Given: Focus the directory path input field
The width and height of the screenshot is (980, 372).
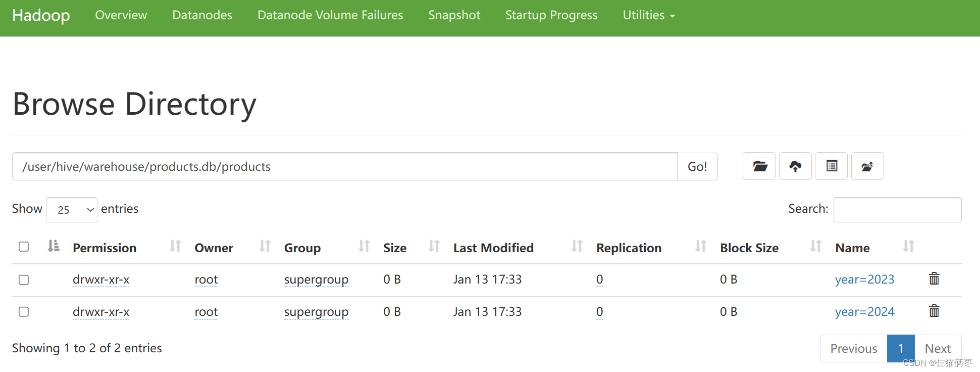Looking at the screenshot, I should tap(345, 166).
